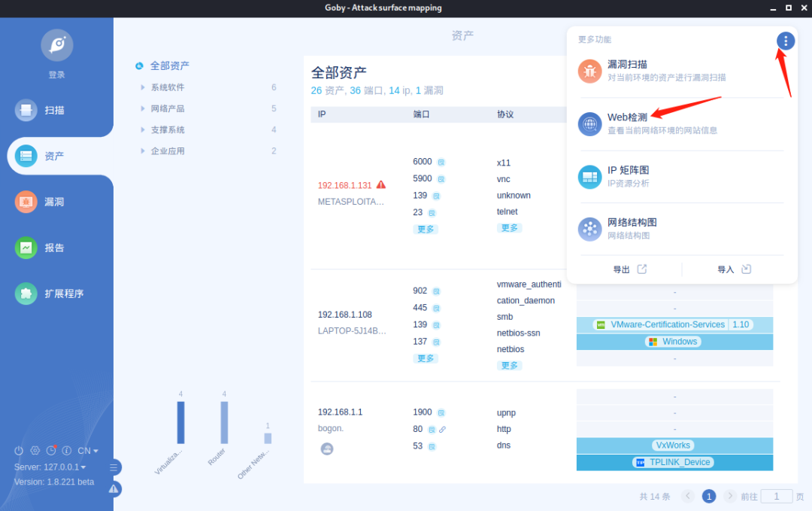Image resolution: width=812 pixels, height=511 pixels.
Task: Click the hamburger list toggle button
Action: tap(114, 467)
